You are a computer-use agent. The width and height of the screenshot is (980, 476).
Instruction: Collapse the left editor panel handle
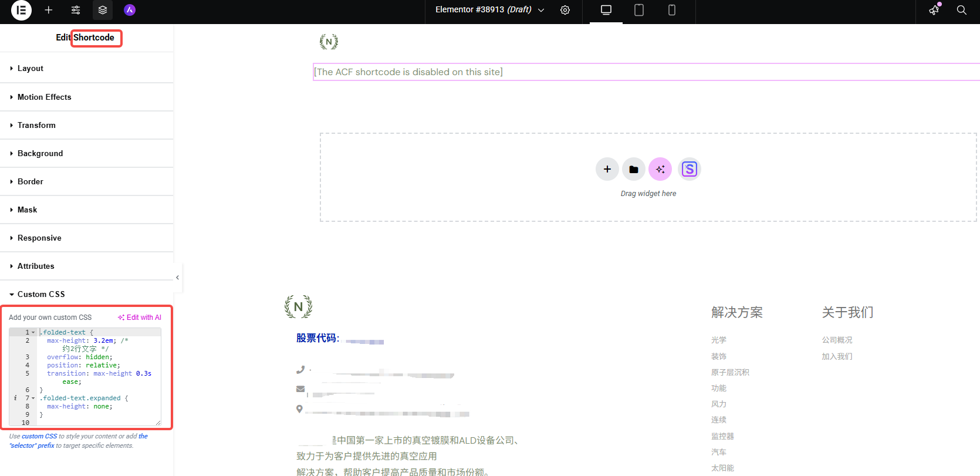click(x=177, y=278)
